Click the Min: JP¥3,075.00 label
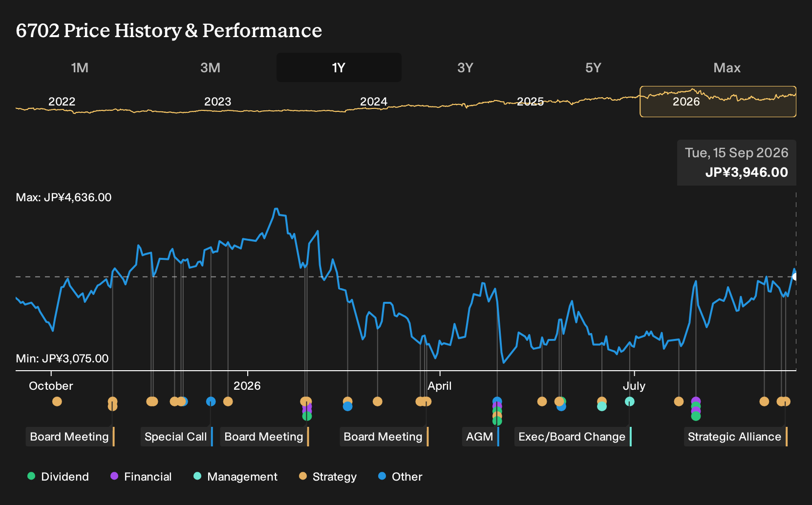This screenshot has height=505, width=812. point(62,358)
